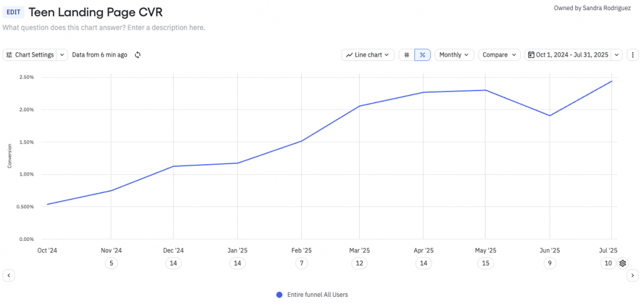Click the refresh data icon
This screenshot has width=644, height=307.
click(138, 55)
